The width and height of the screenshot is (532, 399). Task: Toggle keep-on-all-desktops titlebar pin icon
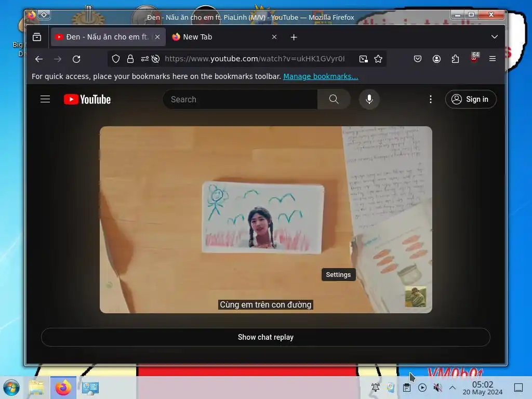pyautogui.click(x=44, y=15)
